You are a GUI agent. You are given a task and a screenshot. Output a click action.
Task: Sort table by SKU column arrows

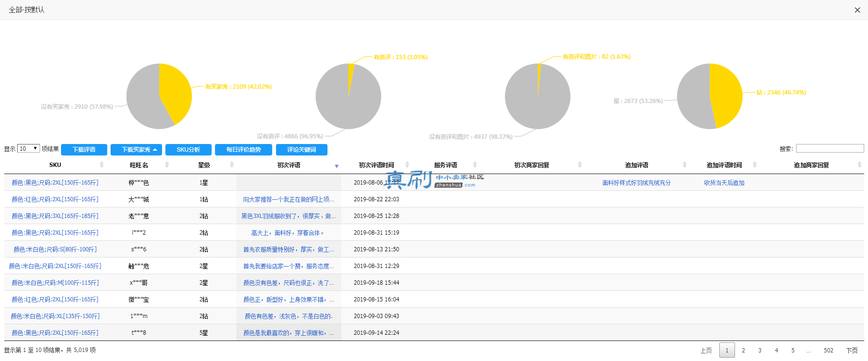102,165
